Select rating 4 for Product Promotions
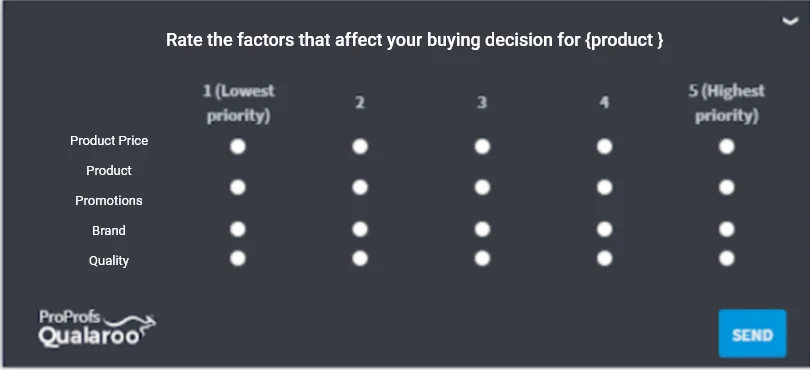The image size is (810, 370). point(604,187)
